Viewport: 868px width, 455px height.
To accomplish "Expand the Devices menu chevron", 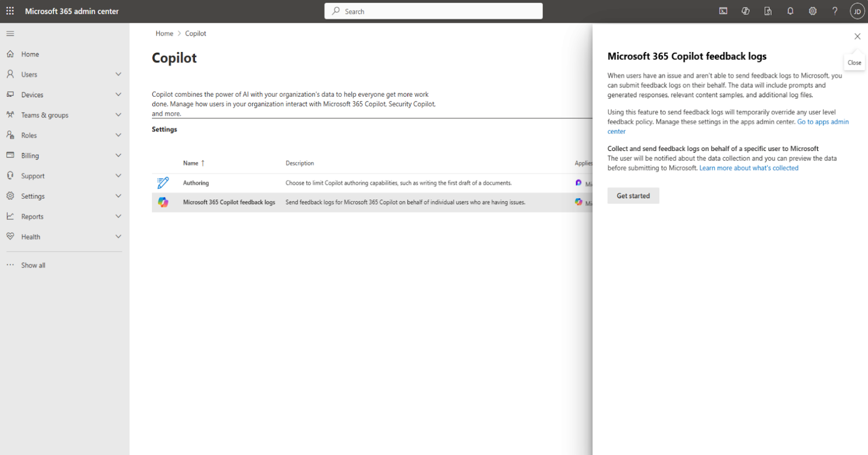I will click(118, 94).
